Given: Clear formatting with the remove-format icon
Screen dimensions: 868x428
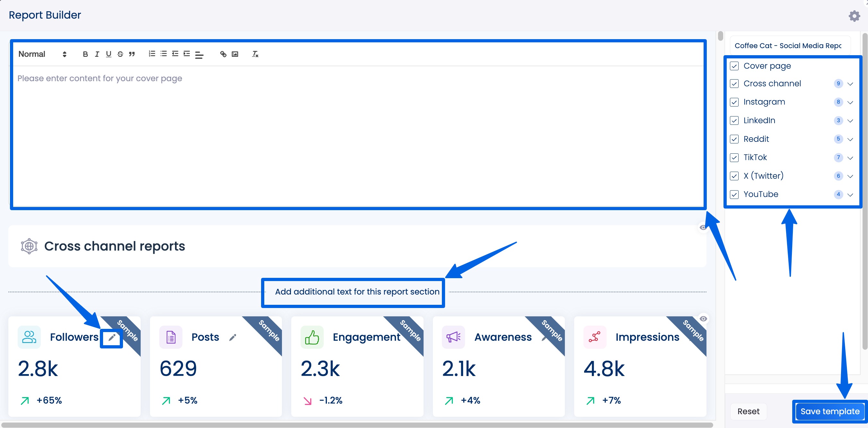Looking at the screenshot, I should tap(255, 54).
